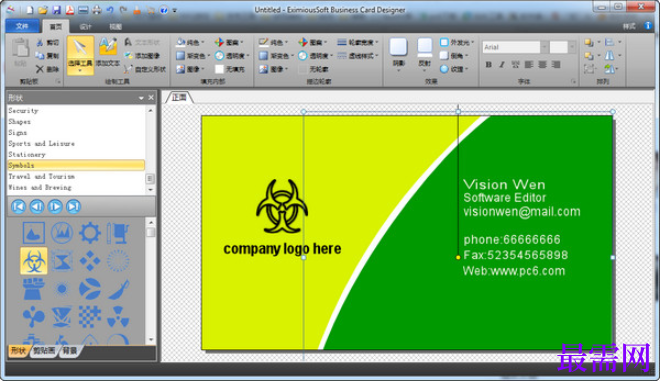Switch to the Design ribbon tab
Image resolution: width=669 pixels, height=389 pixels.
click(85, 26)
